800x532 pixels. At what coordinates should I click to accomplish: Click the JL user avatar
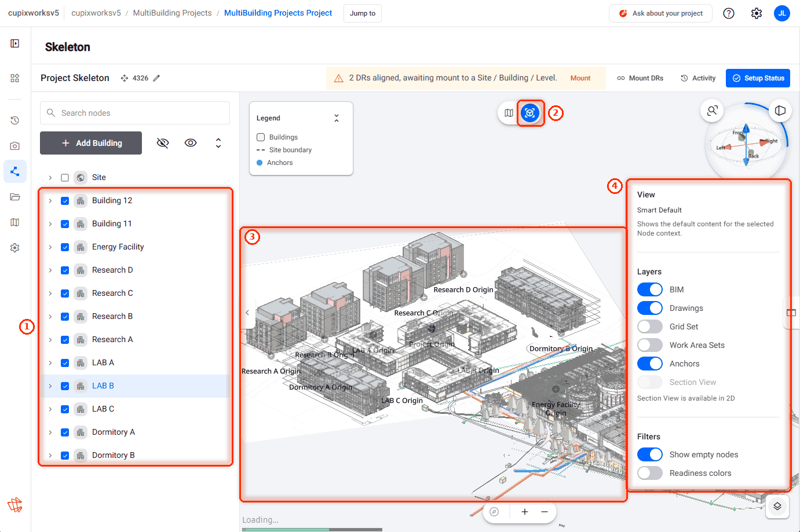coord(782,13)
